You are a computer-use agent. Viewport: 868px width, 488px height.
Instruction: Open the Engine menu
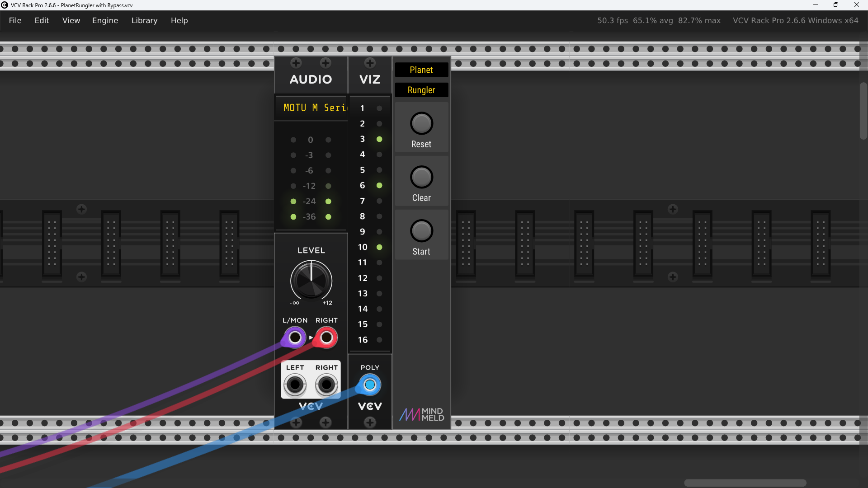(x=105, y=20)
